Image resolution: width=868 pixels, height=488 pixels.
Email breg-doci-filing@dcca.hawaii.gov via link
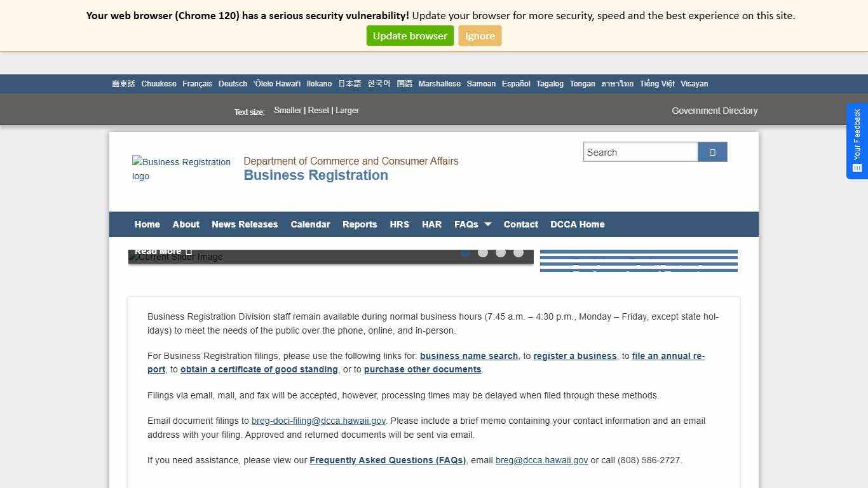coord(318,420)
